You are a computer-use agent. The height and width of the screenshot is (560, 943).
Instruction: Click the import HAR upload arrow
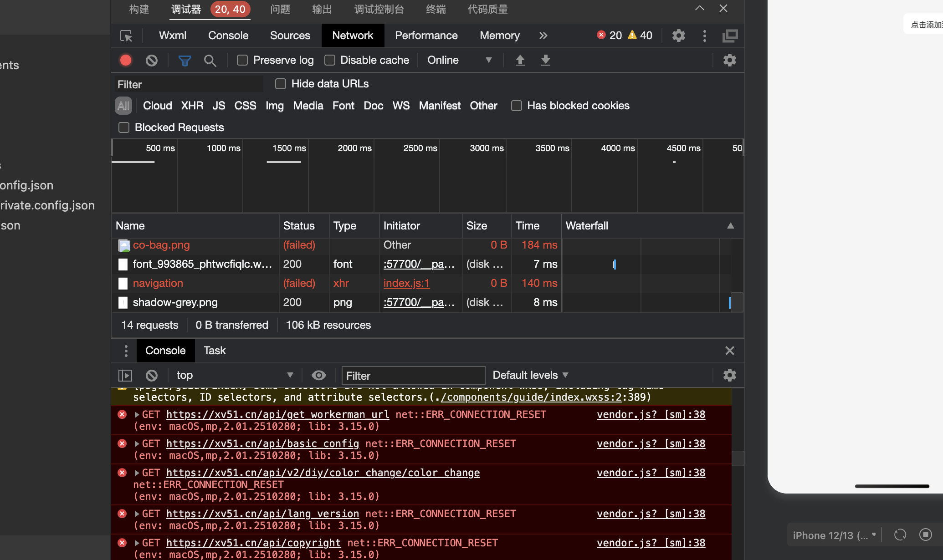(520, 60)
